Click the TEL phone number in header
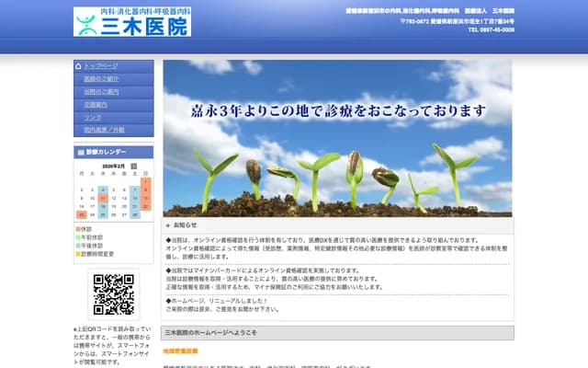This screenshot has width=588, height=368. click(x=492, y=29)
